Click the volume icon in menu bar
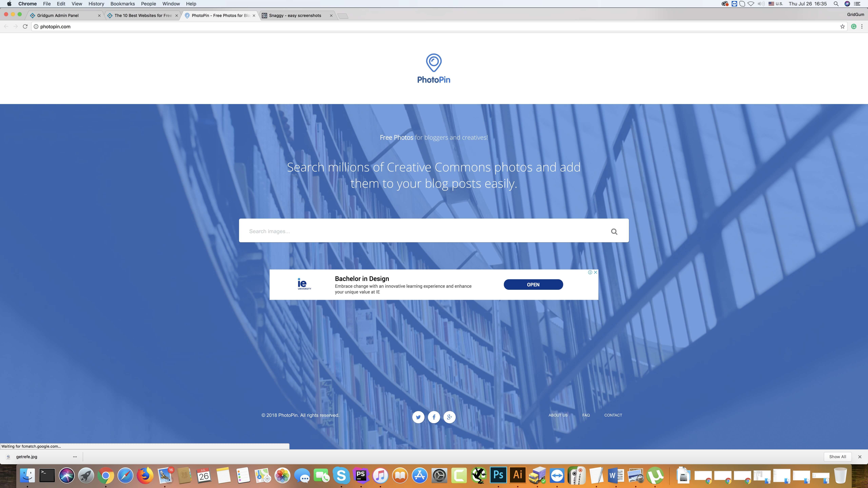This screenshot has height=488, width=868. point(761,4)
